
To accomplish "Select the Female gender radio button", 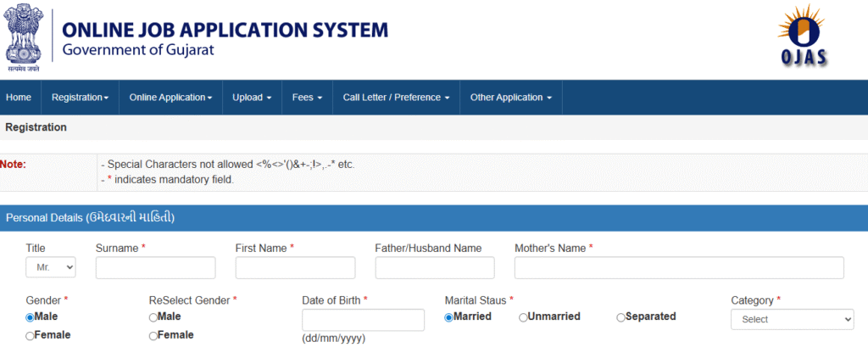I will click(31, 335).
